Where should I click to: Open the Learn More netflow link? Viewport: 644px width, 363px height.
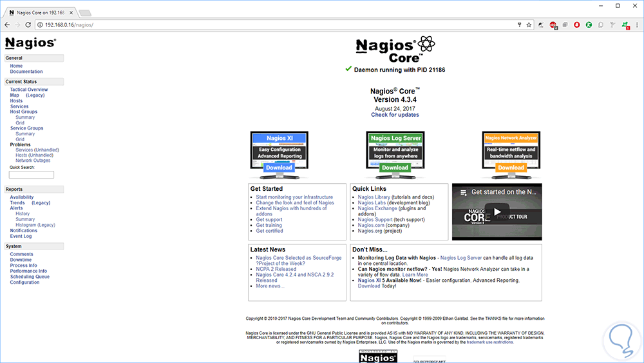[x=415, y=275]
